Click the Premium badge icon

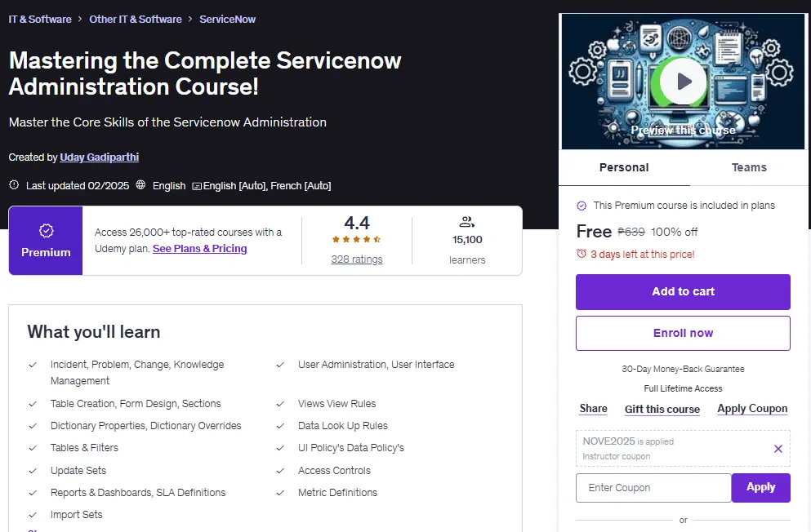(x=46, y=230)
